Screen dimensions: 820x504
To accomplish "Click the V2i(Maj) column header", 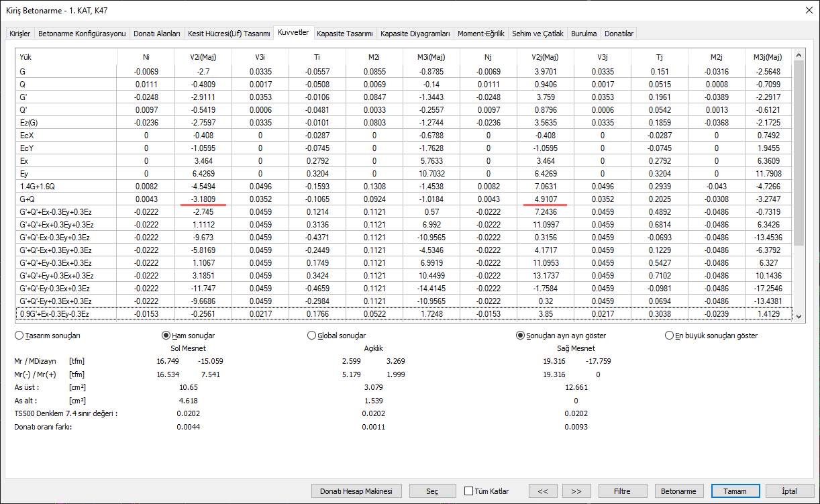I will (203, 58).
